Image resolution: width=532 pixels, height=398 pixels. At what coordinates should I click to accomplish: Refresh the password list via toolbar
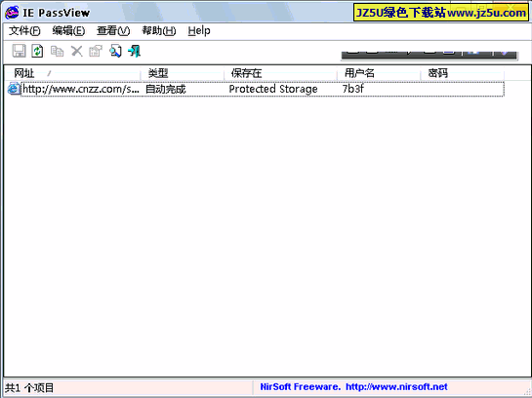(x=37, y=51)
